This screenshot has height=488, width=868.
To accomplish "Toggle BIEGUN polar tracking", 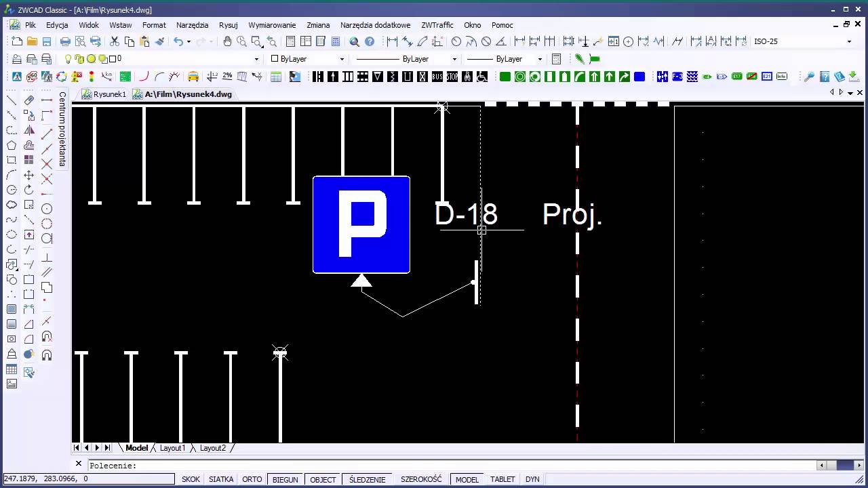I will 285,479.
